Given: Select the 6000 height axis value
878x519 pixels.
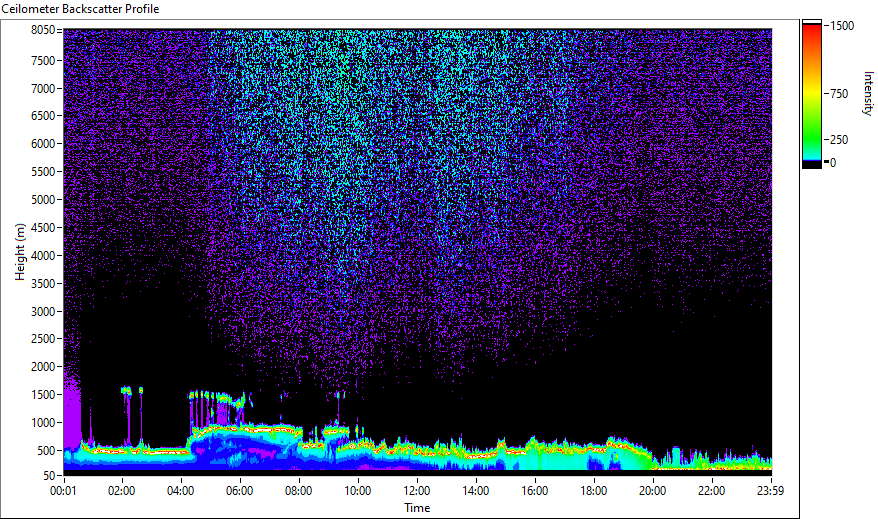Looking at the screenshot, I should click(x=43, y=144).
